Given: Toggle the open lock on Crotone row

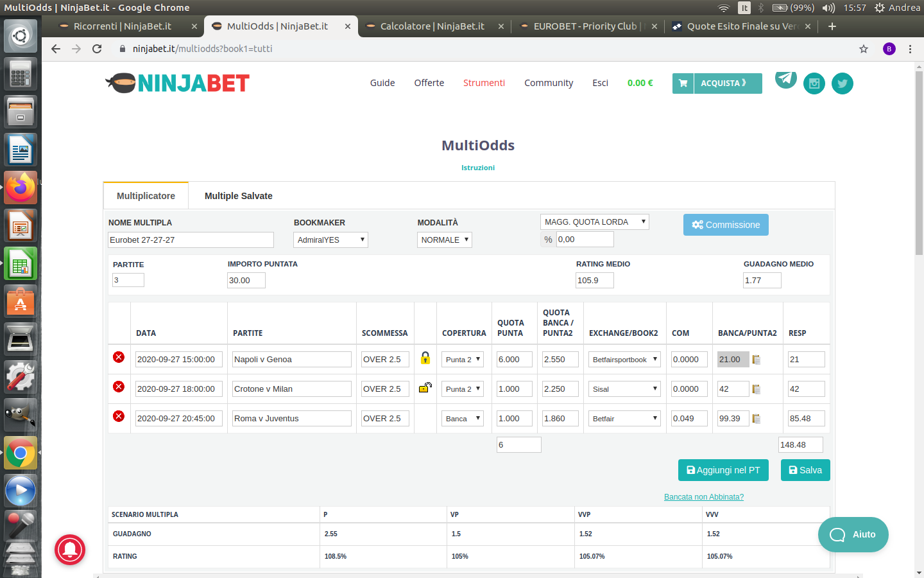Looking at the screenshot, I should [425, 387].
